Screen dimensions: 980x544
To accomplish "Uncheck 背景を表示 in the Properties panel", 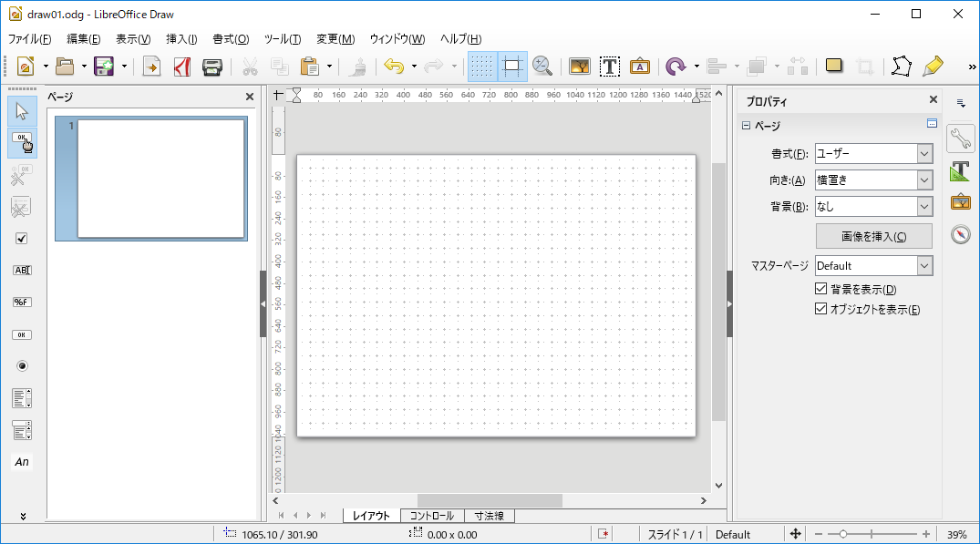I will click(x=820, y=287).
